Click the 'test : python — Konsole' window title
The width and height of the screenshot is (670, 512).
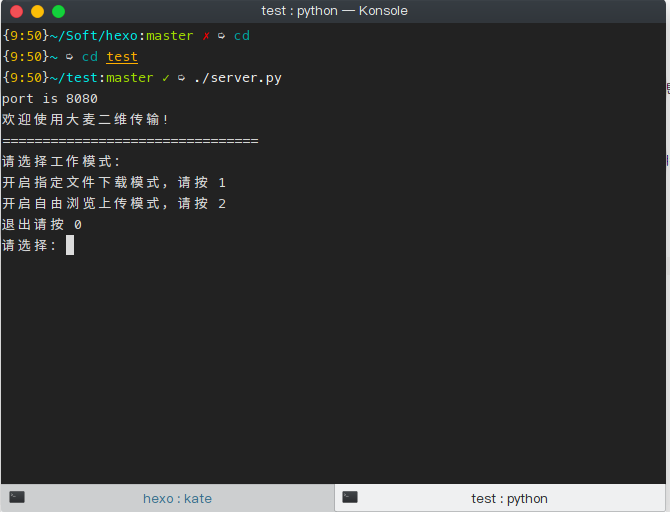click(335, 11)
